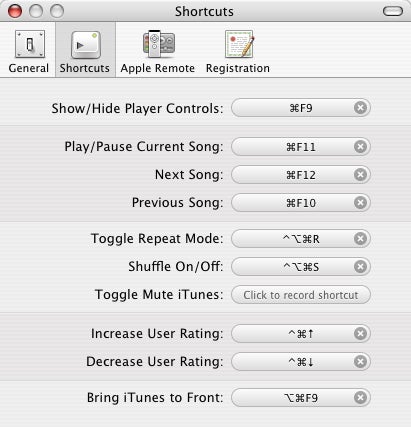This screenshot has width=411, height=427.
Task: Clear the Decrease User Rating shortcut
Action: 360,362
